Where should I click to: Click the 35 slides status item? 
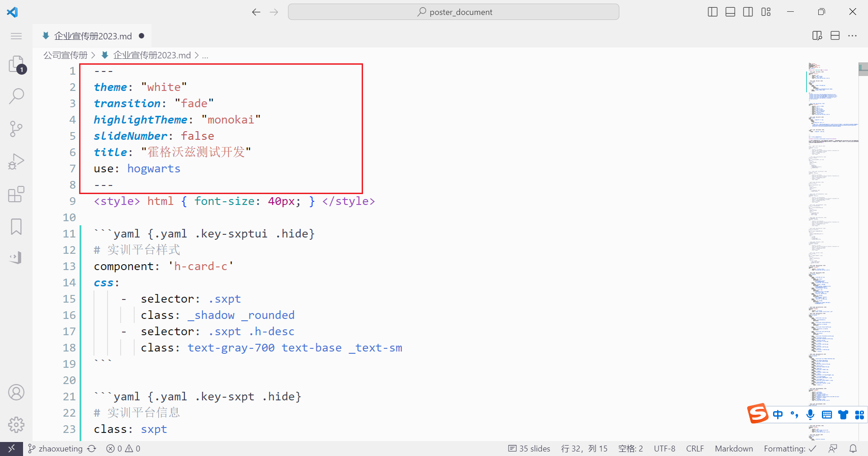529,448
